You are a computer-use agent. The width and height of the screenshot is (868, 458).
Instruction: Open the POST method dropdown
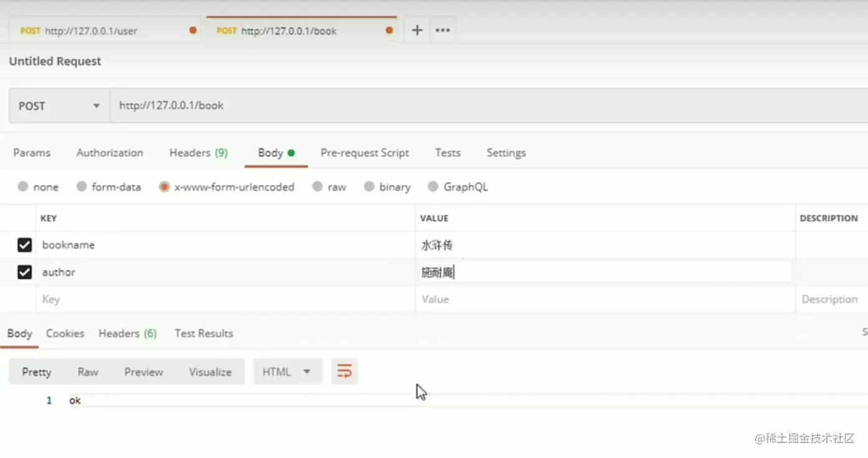coord(59,106)
